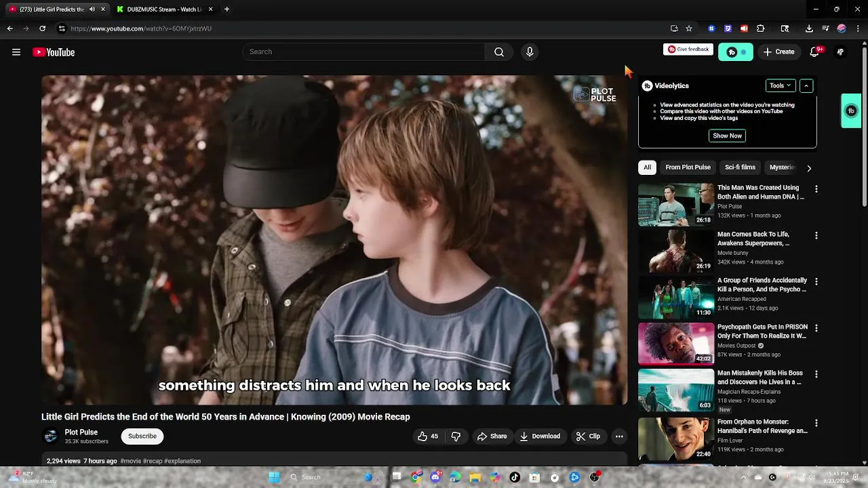Click the browser address bar URL
Viewport: 868px width, 488px height.
(141, 28)
